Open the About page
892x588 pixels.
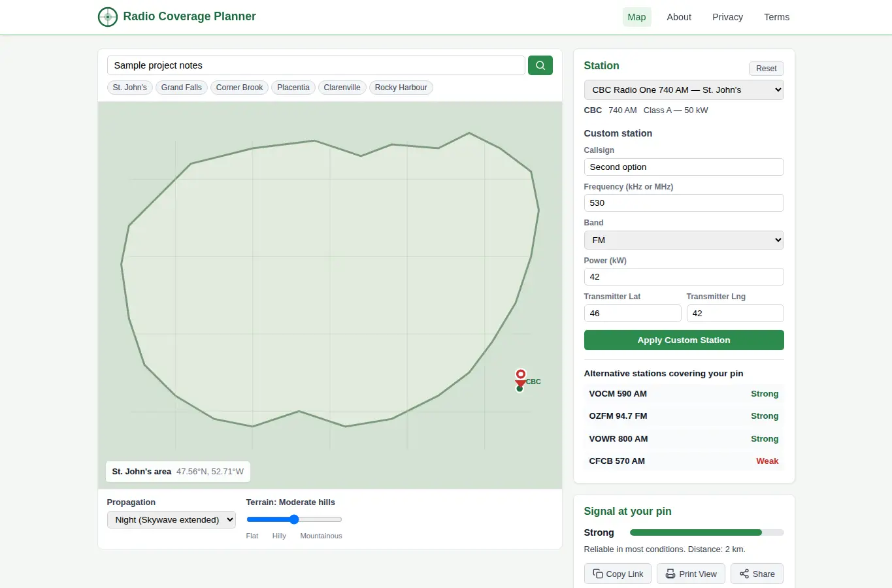(679, 17)
